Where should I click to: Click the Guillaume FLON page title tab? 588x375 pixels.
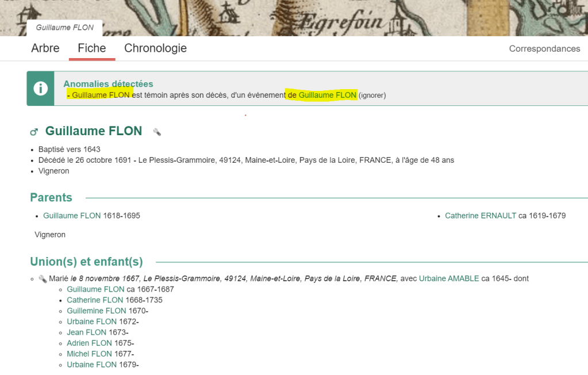[64, 28]
